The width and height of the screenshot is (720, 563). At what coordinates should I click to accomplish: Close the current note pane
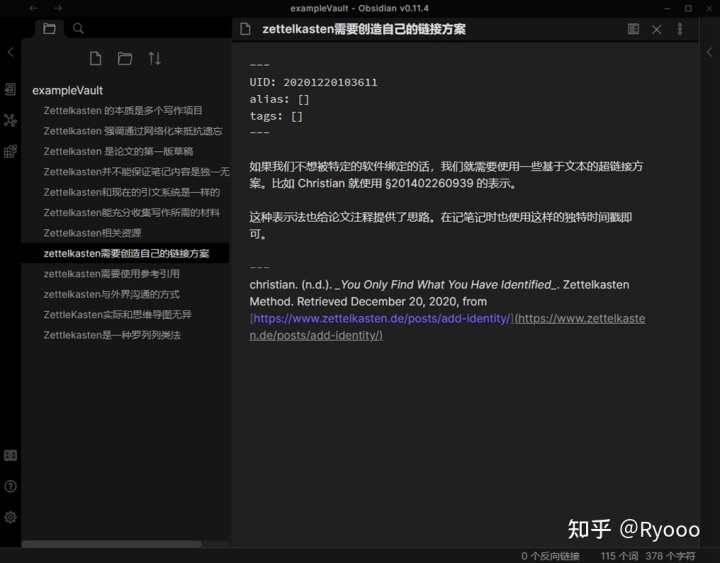pos(657,29)
